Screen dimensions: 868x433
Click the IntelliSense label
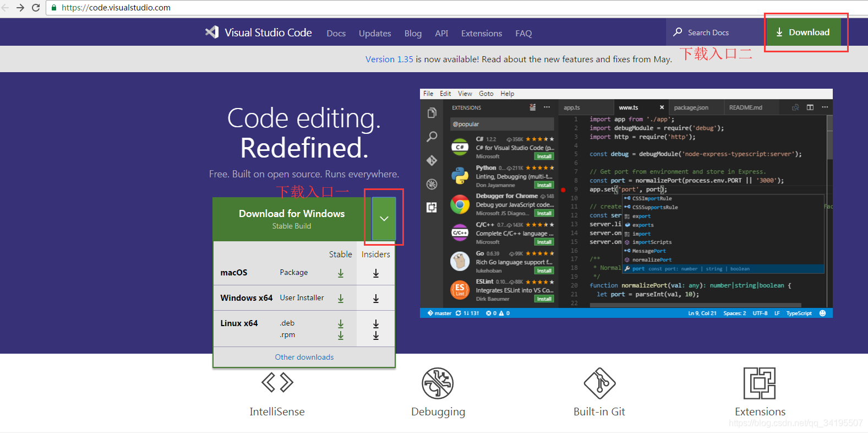point(277,412)
